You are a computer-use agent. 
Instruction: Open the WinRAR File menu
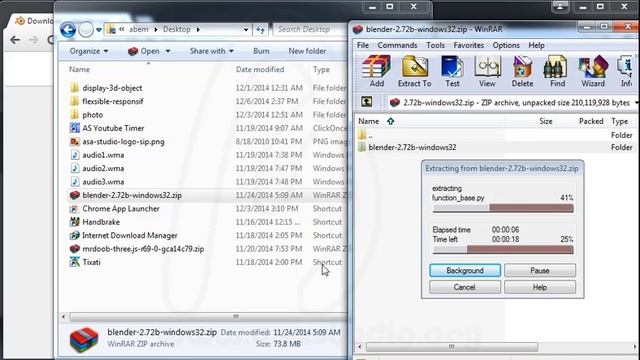tap(362, 45)
